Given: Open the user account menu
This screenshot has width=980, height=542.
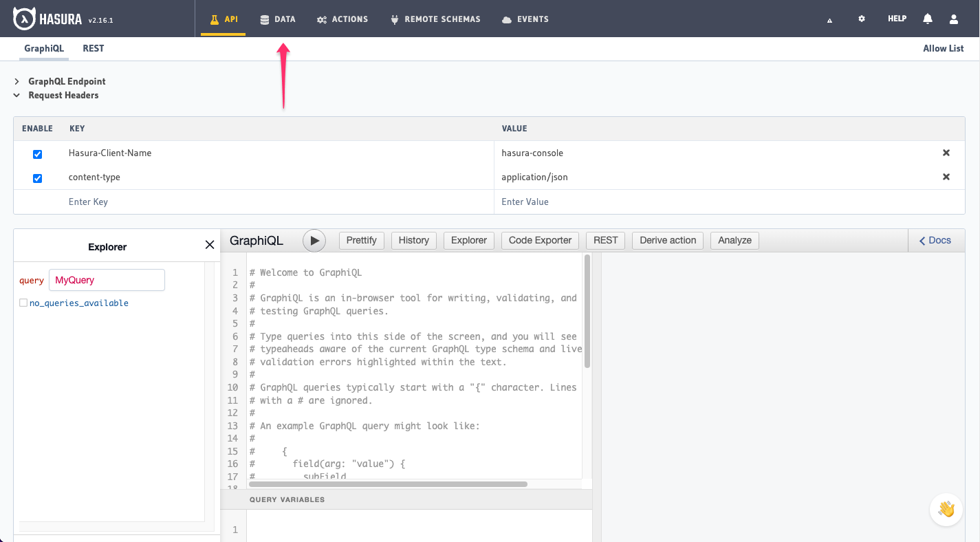Looking at the screenshot, I should [x=954, y=19].
